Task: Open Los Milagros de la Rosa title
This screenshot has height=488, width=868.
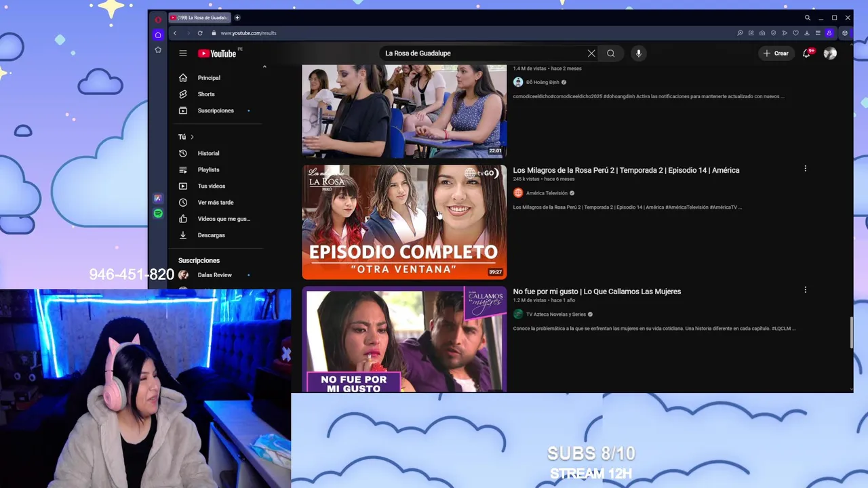Action: click(x=626, y=170)
